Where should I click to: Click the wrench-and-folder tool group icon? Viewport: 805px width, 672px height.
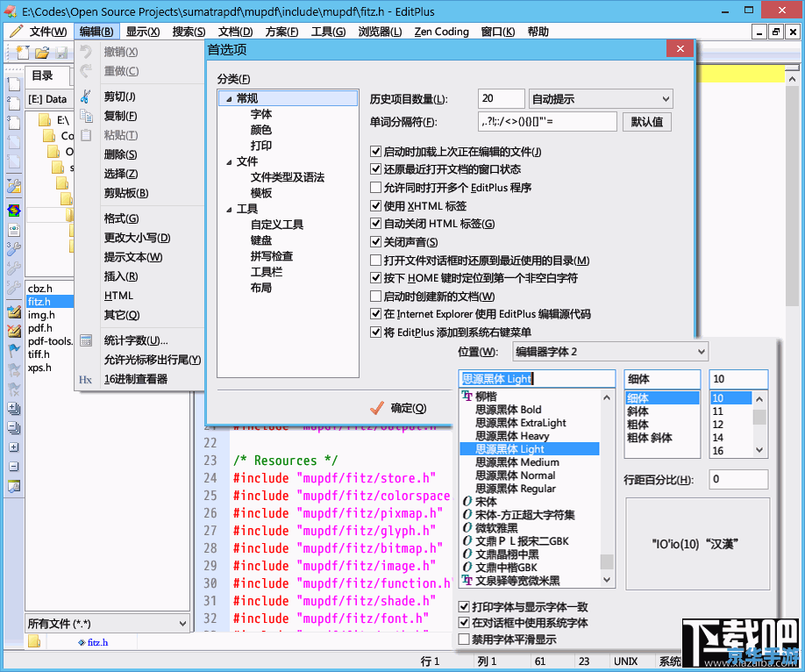(x=14, y=186)
